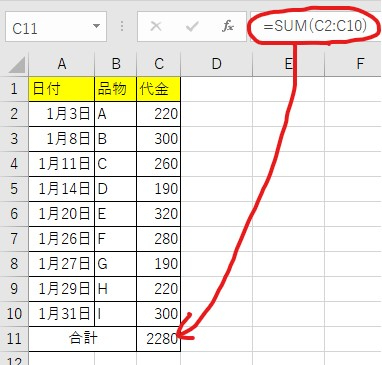
Task: Click item cell C in row 4
Action: [116, 164]
